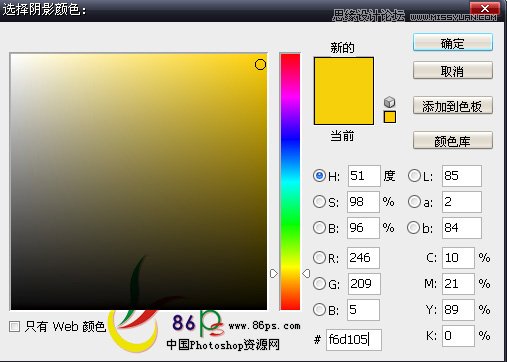Viewport: 507px width, 362px height.
Task: Select the R red radio button
Action: [319, 257]
